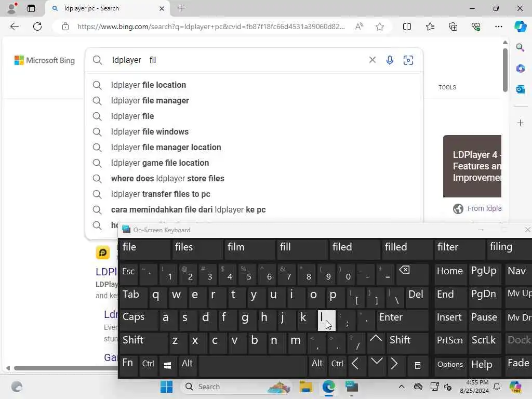
Task: Toggle ScrLk key on On-Screen Keyboard
Action: pyautogui.click(x=484, y=342)
